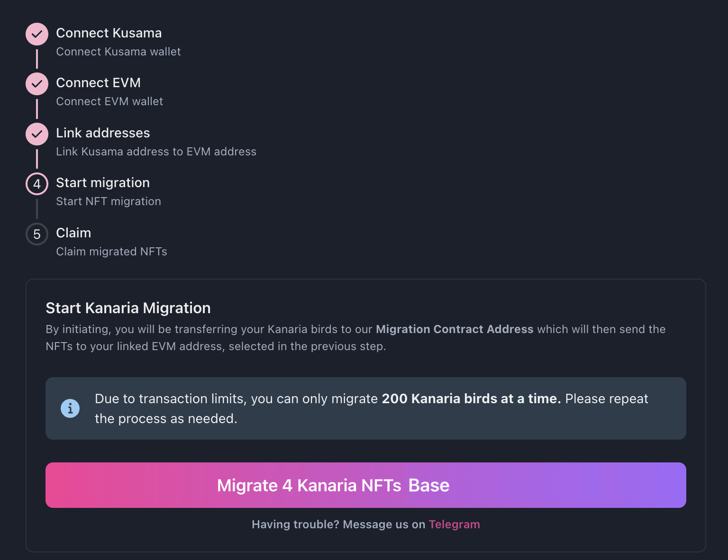Click the Connect EVM checkmark icon
This screenshot has height=560, width=728.
click(36, 84)
